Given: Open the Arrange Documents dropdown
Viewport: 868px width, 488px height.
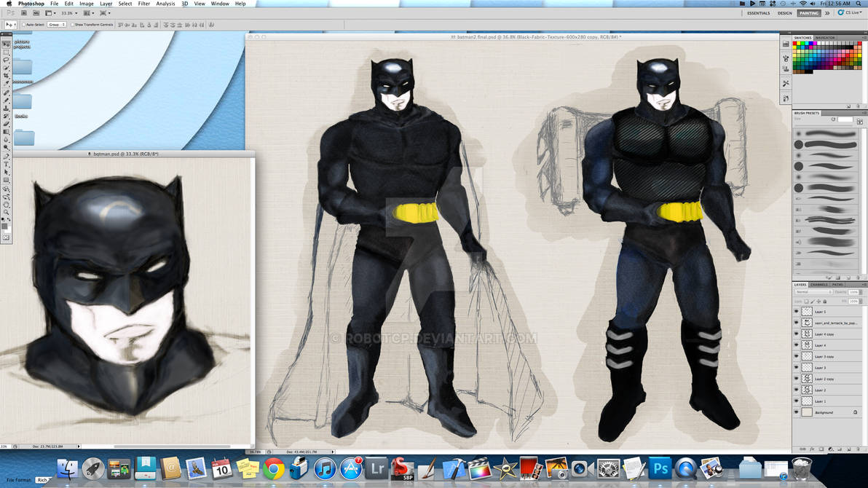Looking at the screenshot, I should (89, 13).
